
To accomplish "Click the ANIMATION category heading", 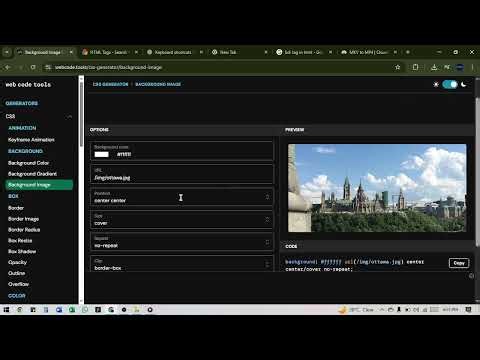I will [22, 128].
